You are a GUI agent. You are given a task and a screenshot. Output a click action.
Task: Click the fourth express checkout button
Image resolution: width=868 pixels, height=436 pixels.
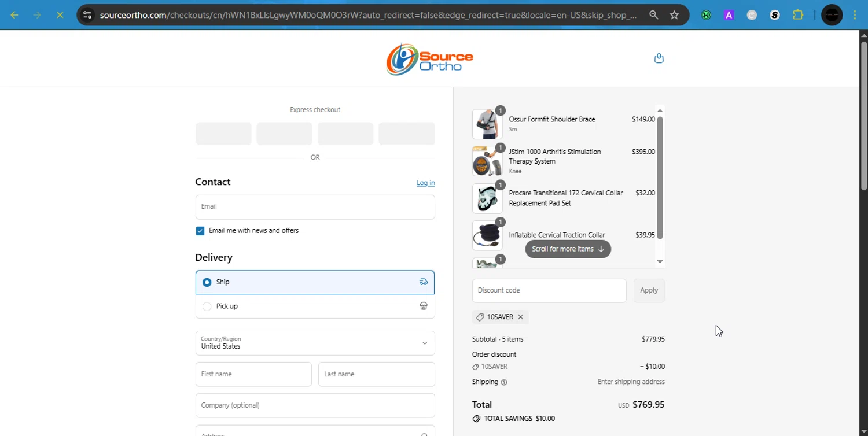[x=407, y=134]
